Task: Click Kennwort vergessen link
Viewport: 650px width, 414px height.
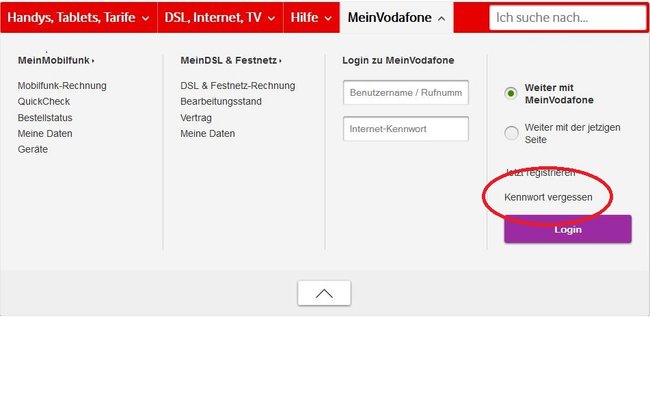Action: (548, 197)
